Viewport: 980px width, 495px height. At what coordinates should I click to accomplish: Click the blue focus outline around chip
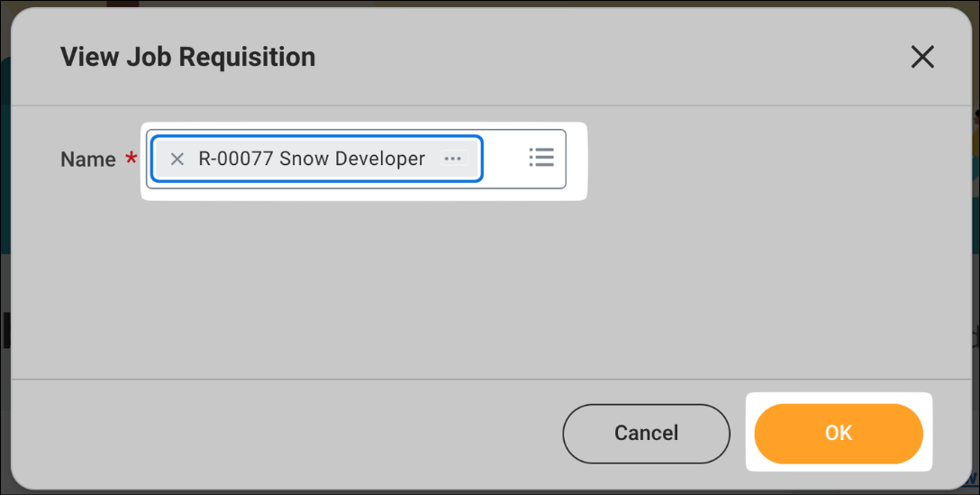click(x=317, y=136)
